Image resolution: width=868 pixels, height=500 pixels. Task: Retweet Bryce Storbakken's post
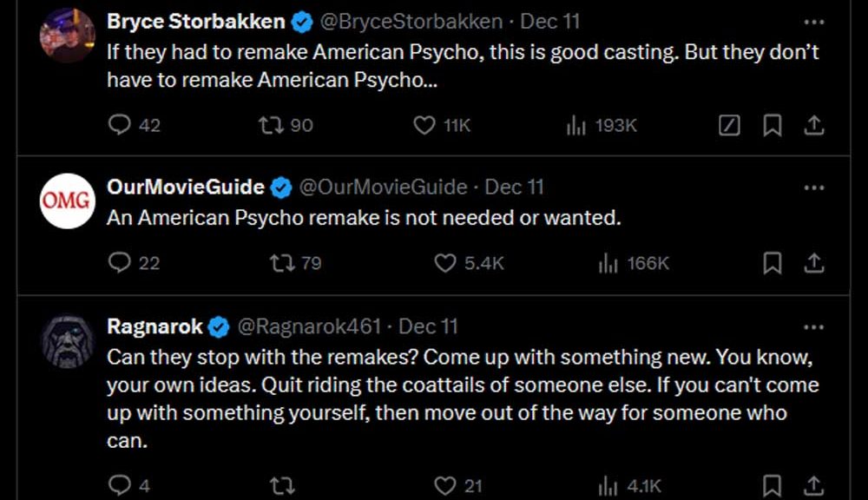coord(271,126)
